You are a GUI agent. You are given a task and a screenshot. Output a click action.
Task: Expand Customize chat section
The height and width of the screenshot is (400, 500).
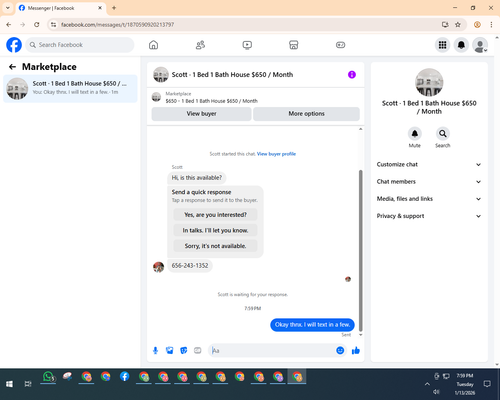pyautogui.click(x=429, y=164)
